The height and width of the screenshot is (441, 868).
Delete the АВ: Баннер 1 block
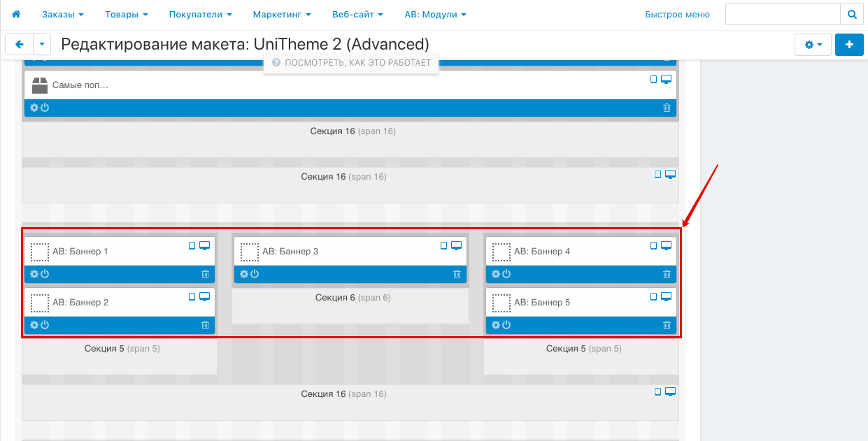pyautogui.click(x=205, y=274)
